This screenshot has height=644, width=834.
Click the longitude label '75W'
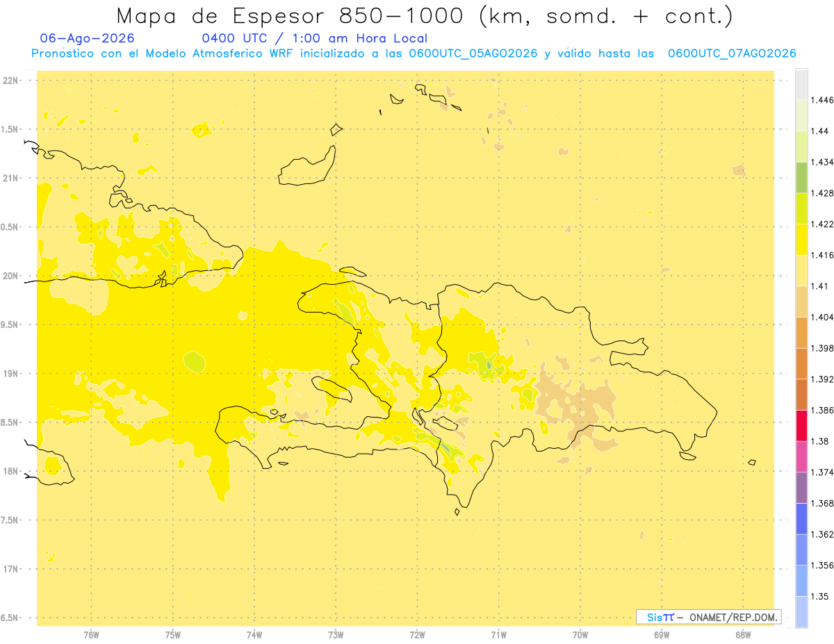click(x=172, y=634)
